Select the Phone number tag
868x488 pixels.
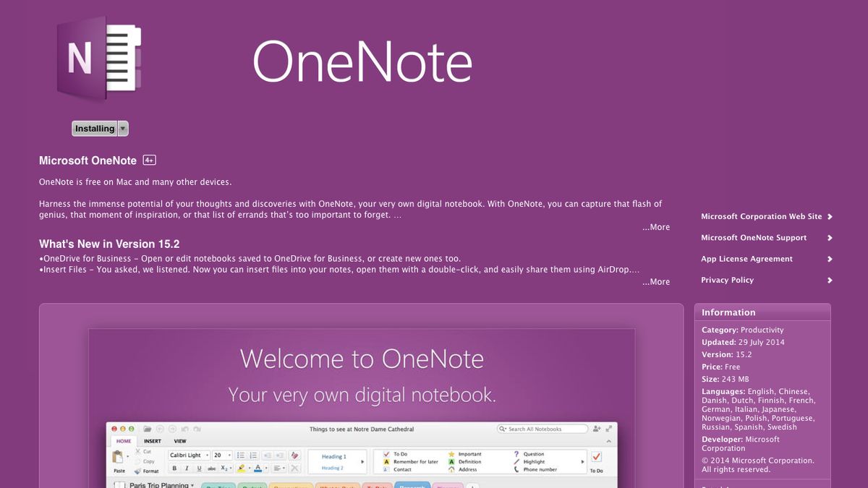click(535, 469)
